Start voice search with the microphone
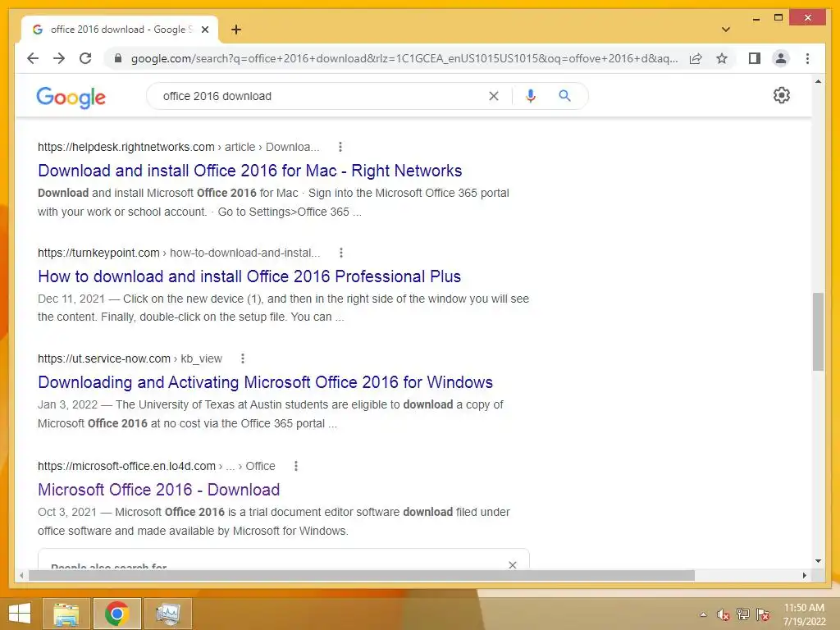Viewport: 840px width, 630px height. (x=531, y=96)
